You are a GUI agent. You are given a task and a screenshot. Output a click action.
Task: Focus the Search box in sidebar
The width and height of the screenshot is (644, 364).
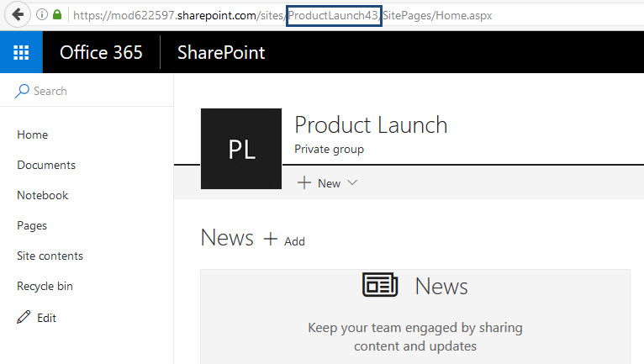pos(87,91)
